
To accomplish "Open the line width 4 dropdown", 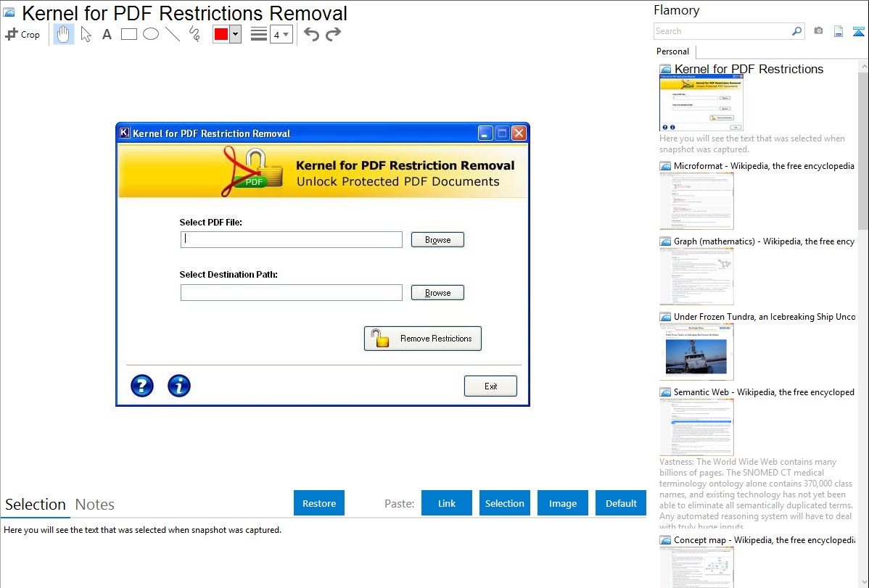I will (x=281, y=34).
